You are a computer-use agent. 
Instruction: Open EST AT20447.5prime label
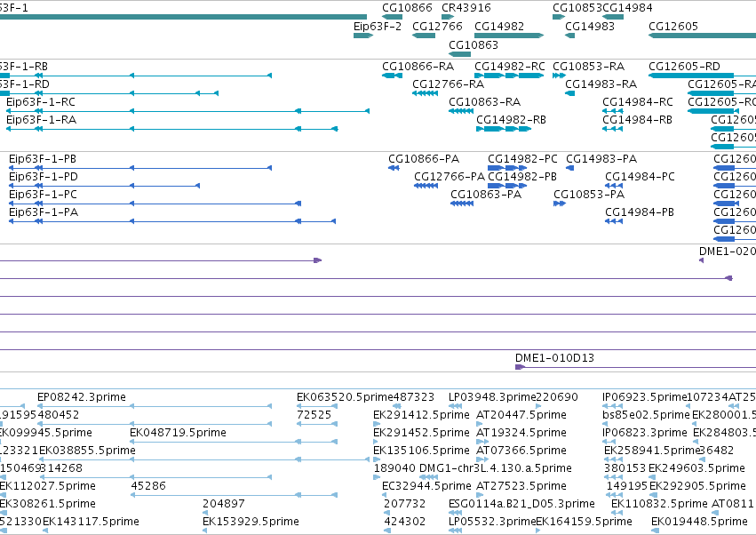click(521, 415)
